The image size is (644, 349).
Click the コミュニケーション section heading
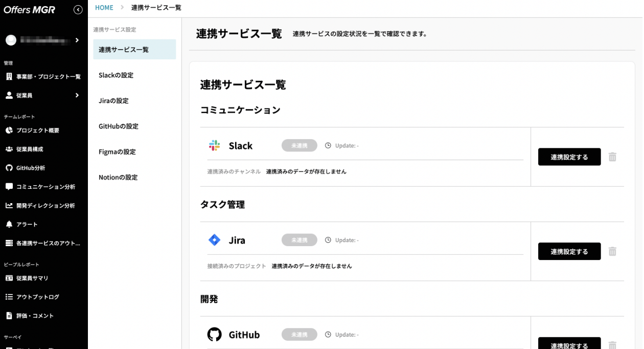coord(240,110)
